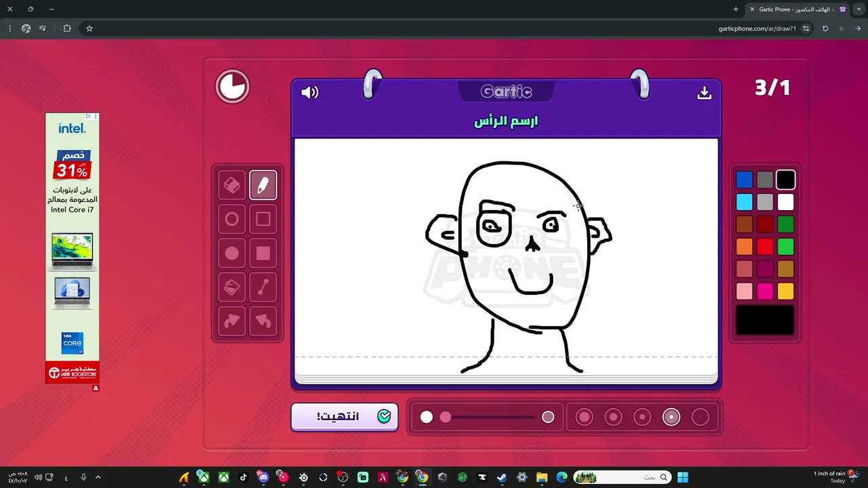Open the browser extensions icon
The height and width of the screenshot is (488, 868).
66,28
